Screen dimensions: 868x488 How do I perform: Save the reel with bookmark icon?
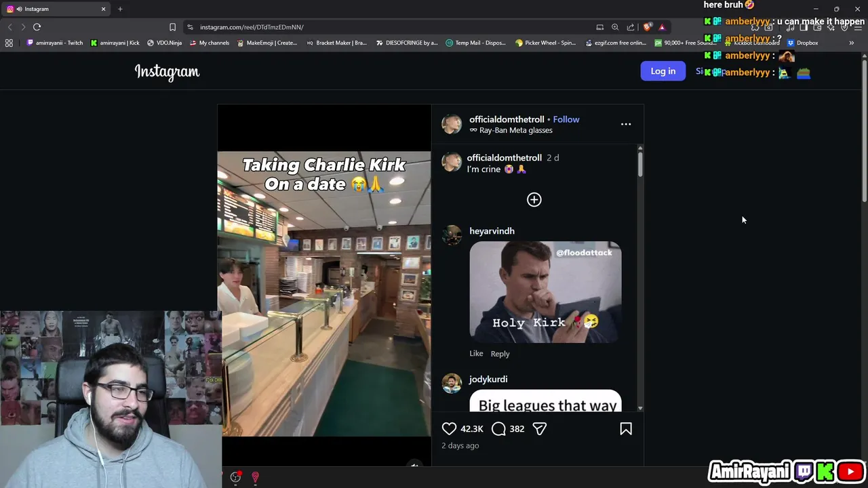626,428
